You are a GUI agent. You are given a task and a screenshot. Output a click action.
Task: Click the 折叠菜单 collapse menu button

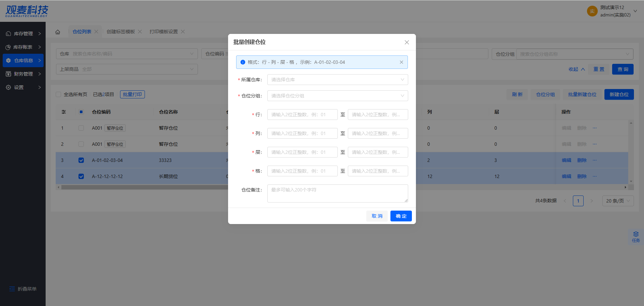click(23, 289)
